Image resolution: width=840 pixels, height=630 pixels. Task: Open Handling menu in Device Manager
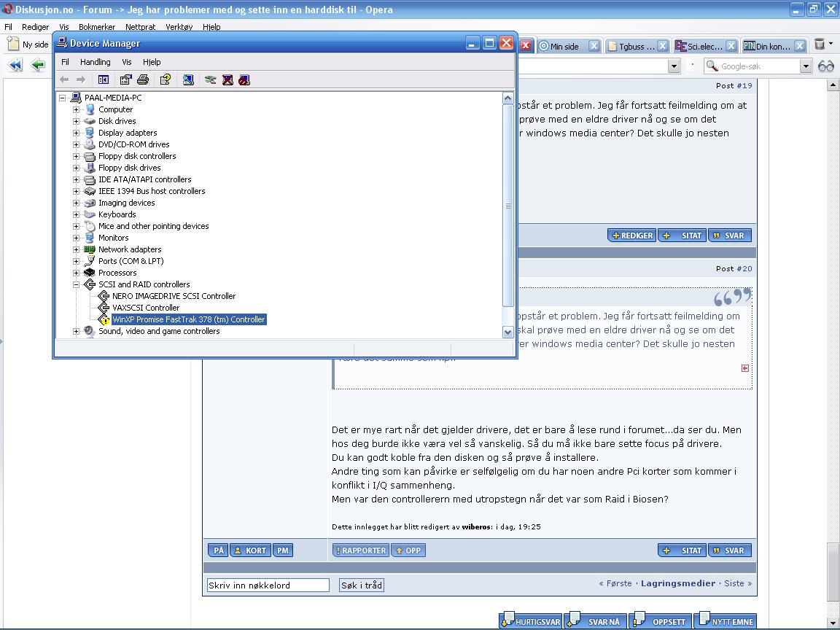[96, 62]
